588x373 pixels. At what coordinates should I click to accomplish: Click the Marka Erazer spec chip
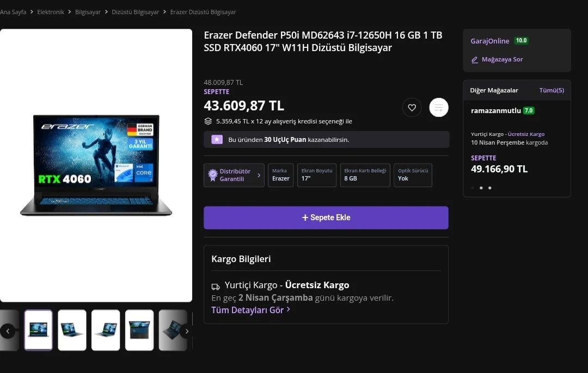click(280, 175)
